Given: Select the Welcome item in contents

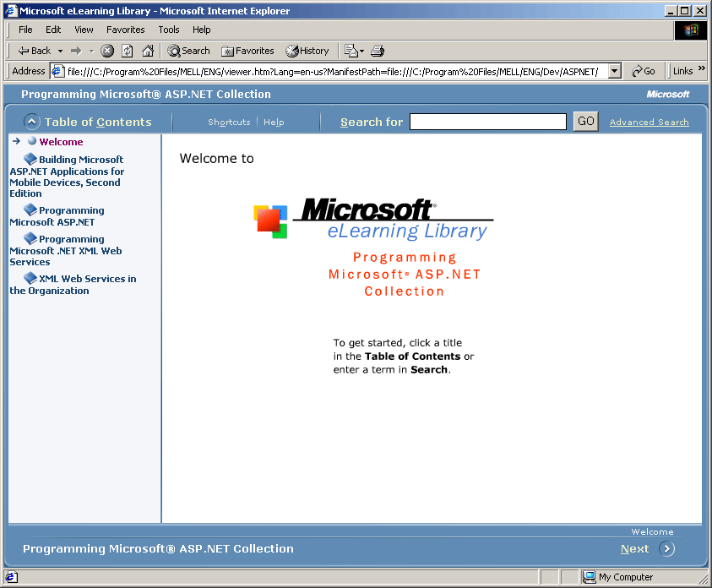Looking at the screenshot, I should (x=61, y=141).
